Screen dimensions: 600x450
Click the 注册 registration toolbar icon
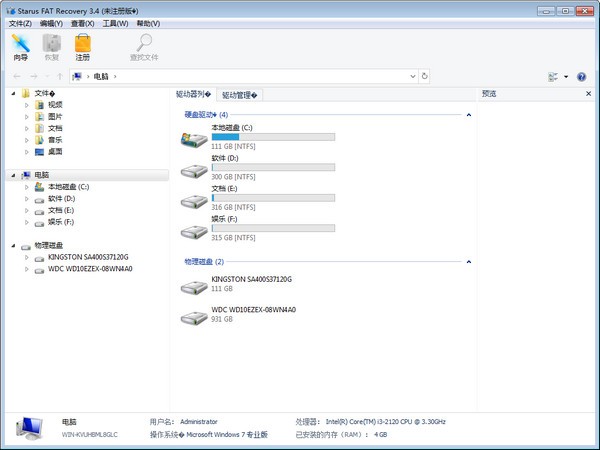[82, 43]
